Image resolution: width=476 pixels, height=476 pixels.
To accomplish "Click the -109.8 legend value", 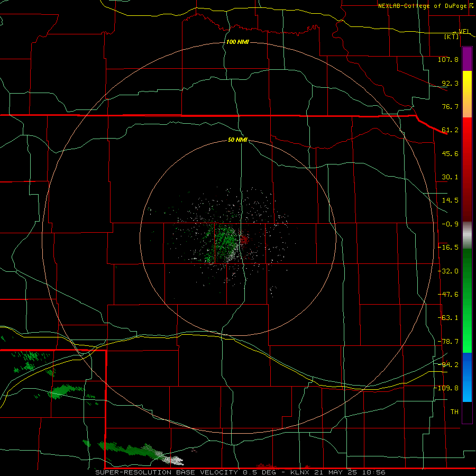I will [x=446, y=388].
